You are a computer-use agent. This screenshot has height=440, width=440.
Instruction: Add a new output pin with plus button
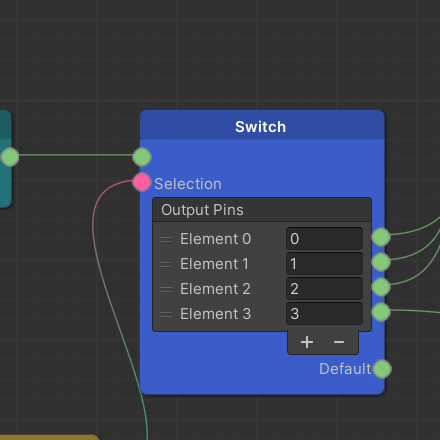[x=307, y=342]
